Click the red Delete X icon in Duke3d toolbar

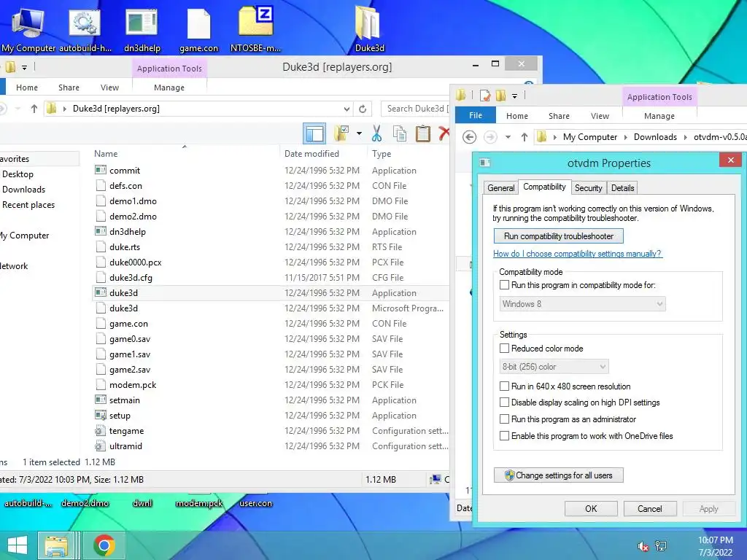(x=444, y=134)
